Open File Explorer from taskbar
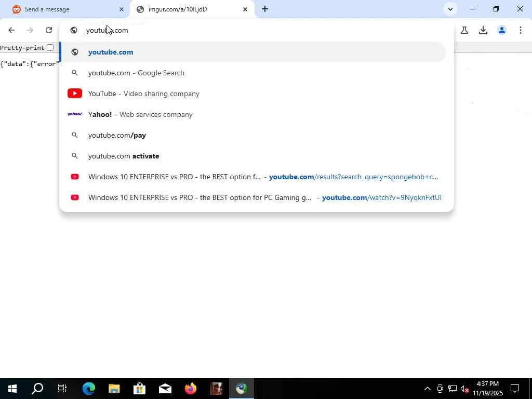Viewport: 532px width, 399px height. (x=114, y=389)
